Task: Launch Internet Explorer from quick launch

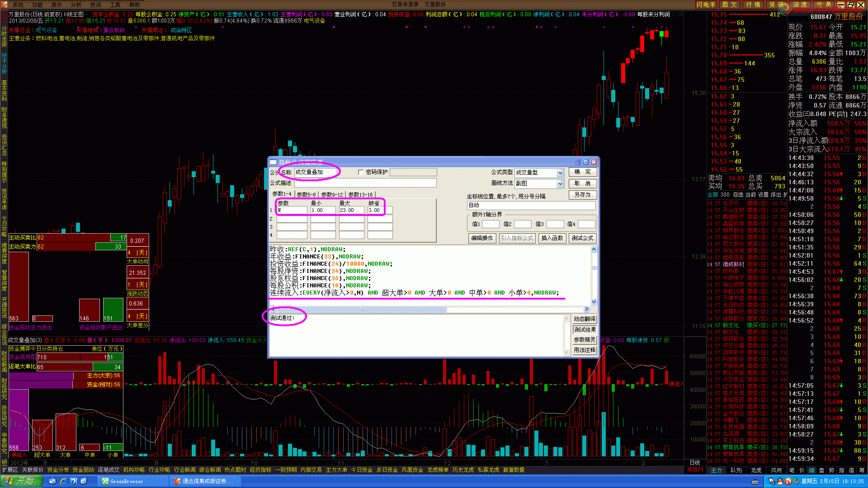Action: [x=63, y=481]
